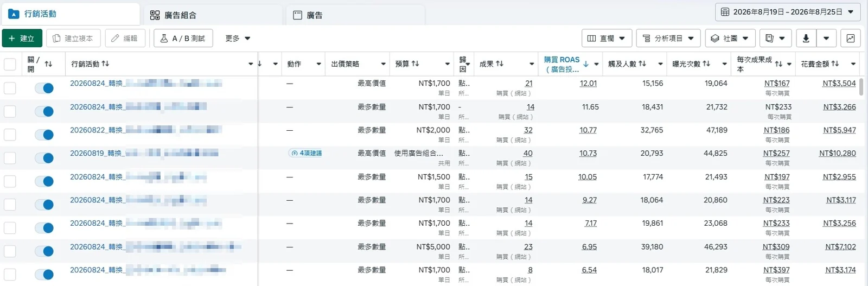Toggle the 20260819 campaign switch
The image size is (868, 286).
click(44, 158)
